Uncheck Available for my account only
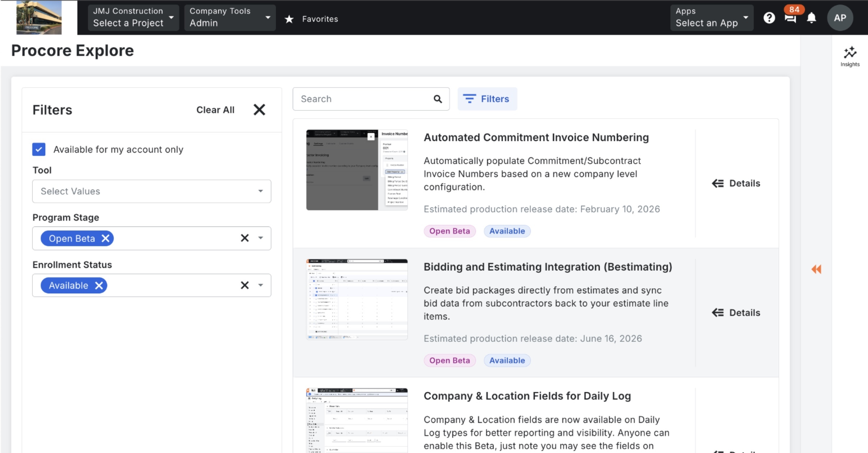The height and width of the screenshot is (453, 868). point(39,149)
